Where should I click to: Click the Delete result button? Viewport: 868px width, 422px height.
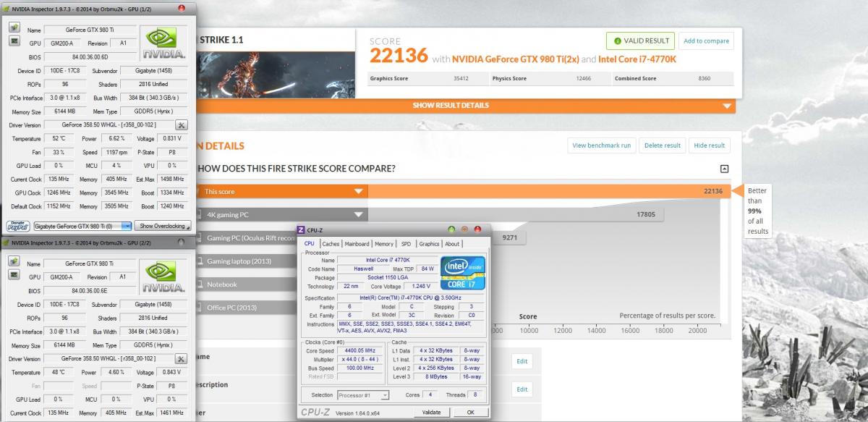[x=662, y=145]
